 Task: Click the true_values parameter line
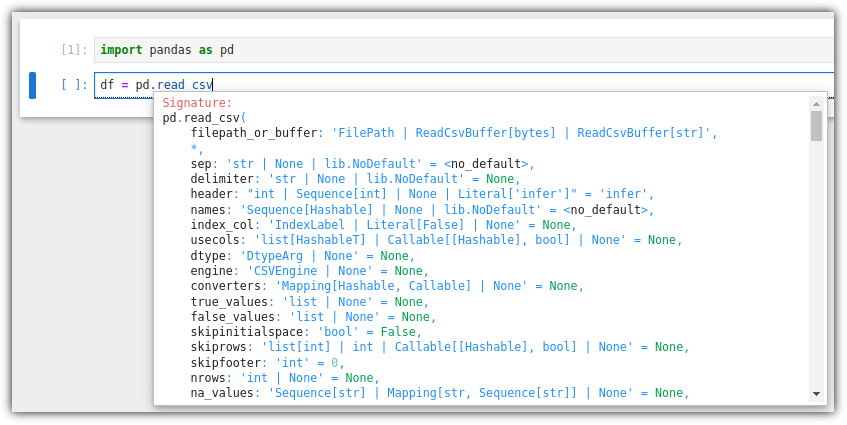(310, 302)
